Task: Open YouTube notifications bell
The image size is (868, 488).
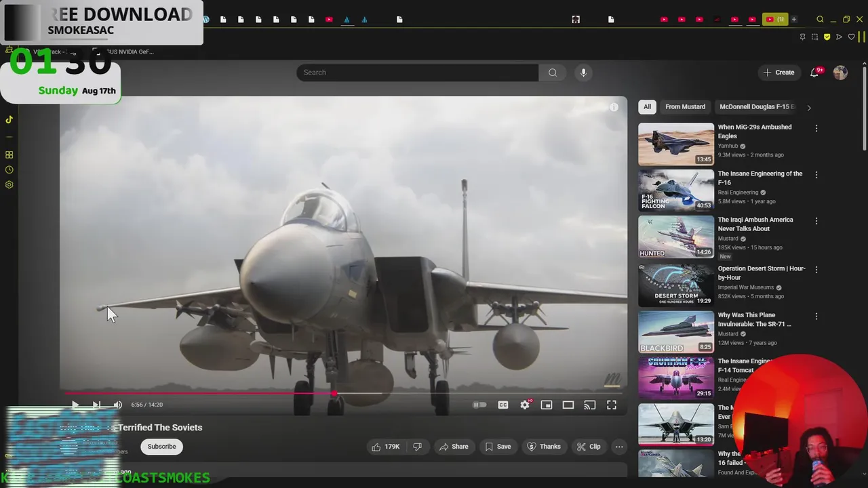Action: 814,73
